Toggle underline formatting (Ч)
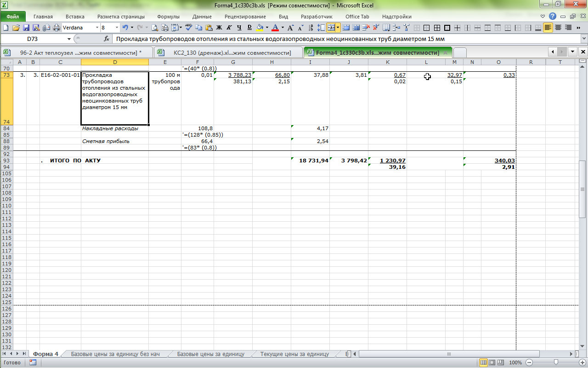Image resolution: width=588 pixels, height=368 pixels. (x=239, y=28)
